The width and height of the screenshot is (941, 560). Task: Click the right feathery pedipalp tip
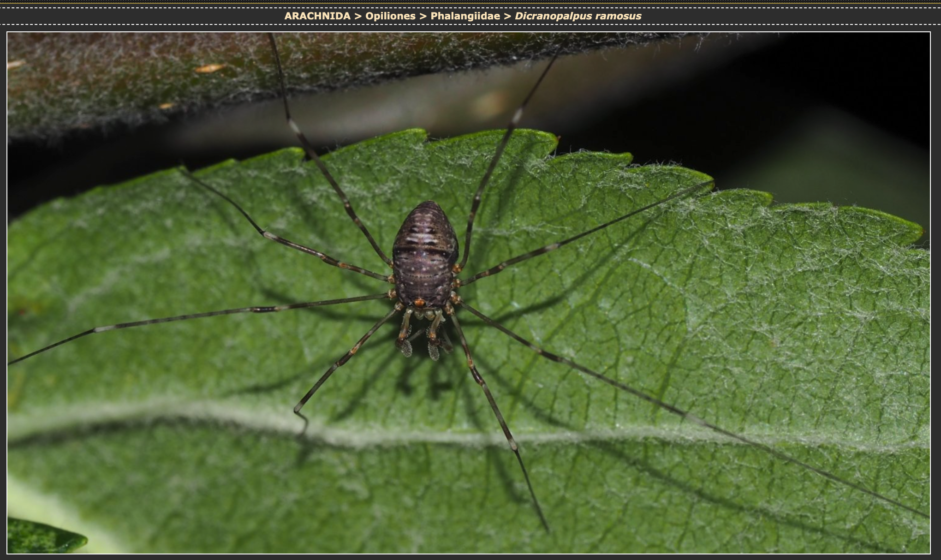(x=434, y=351)
